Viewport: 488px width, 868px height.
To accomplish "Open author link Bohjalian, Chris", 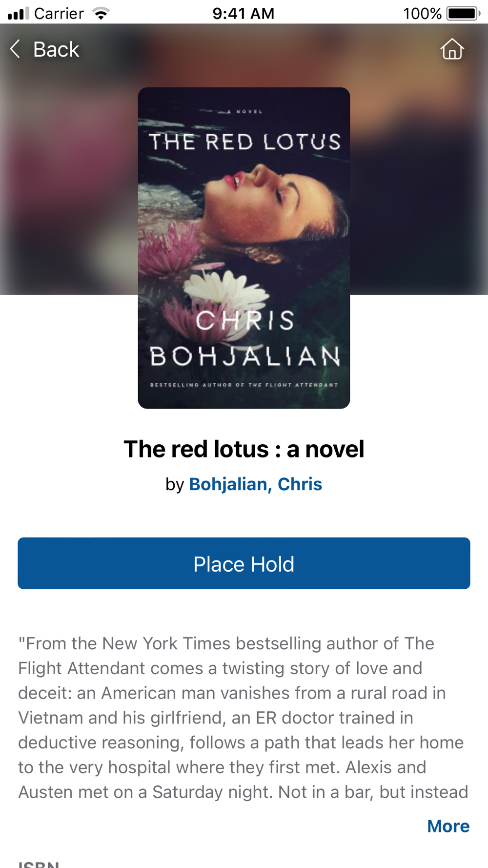I will click(x=256, y=484).
